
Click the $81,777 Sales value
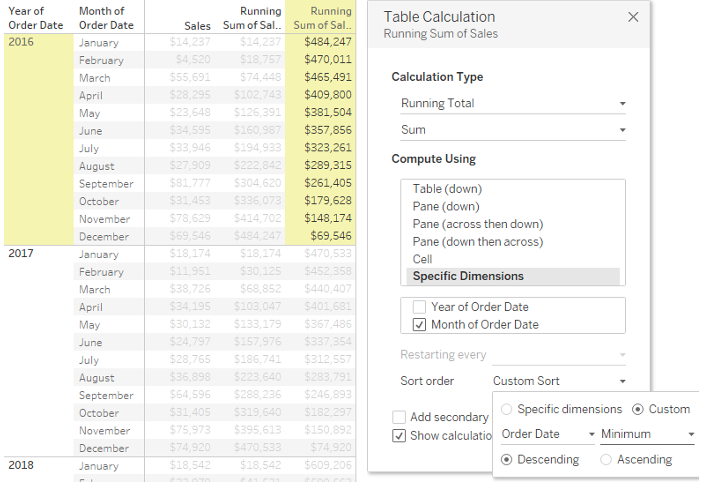pos(190,183)
